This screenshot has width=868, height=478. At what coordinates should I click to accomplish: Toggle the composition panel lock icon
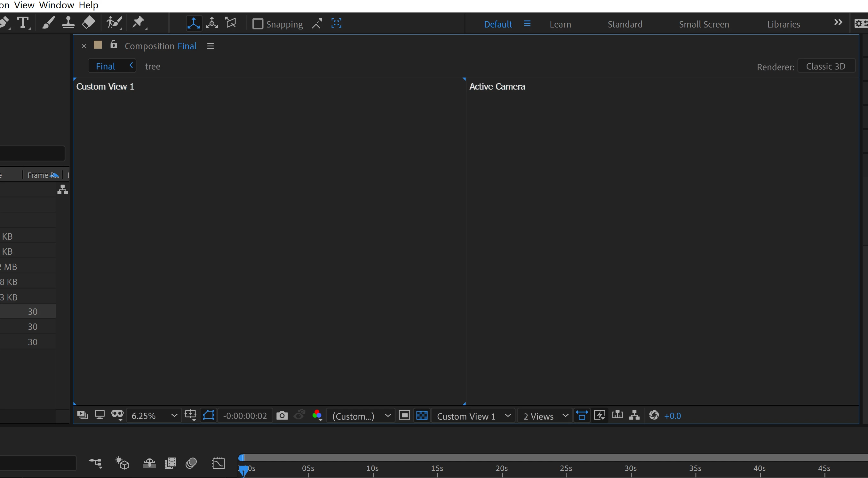114,44
